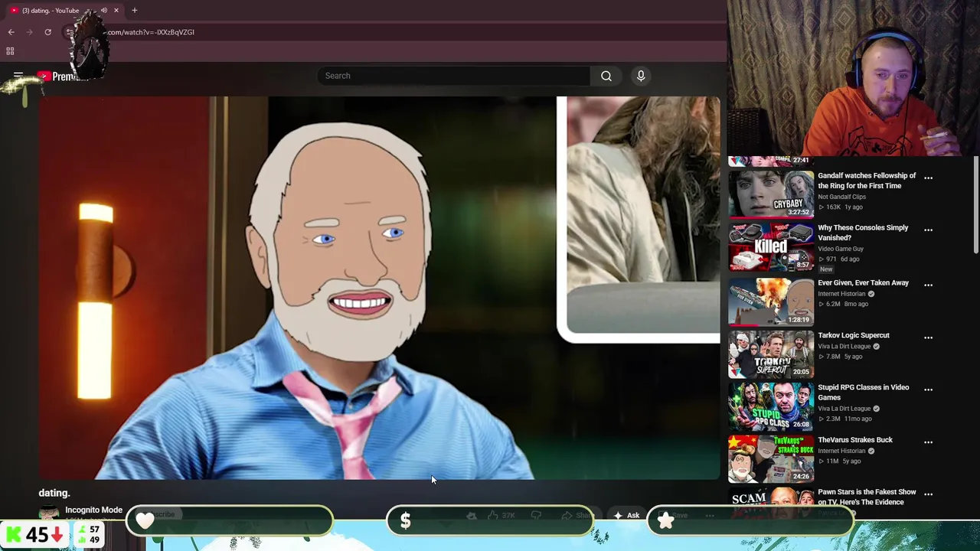The width and height of the screenshot is (980, 551).
Task: Open 'Stupid RPG Classes' video thumbnail
Action: [x=771, y=406]
